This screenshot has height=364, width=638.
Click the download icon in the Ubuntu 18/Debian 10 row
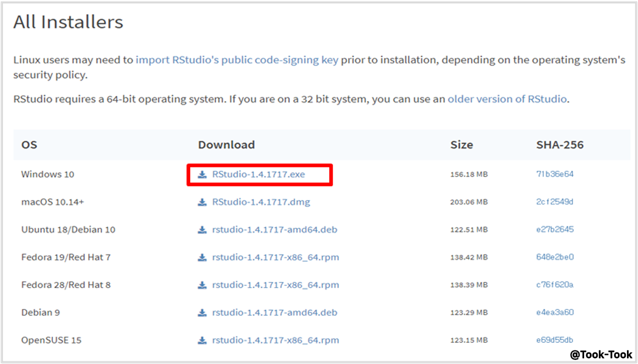pyautogui.click(x=202, y=230)
